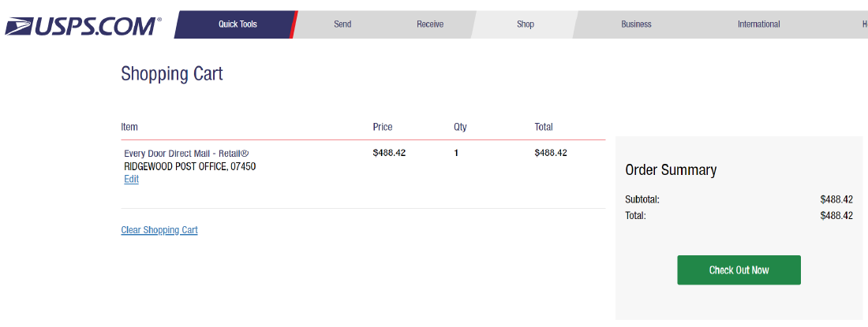Open the International navigation menu

[758, 24]
